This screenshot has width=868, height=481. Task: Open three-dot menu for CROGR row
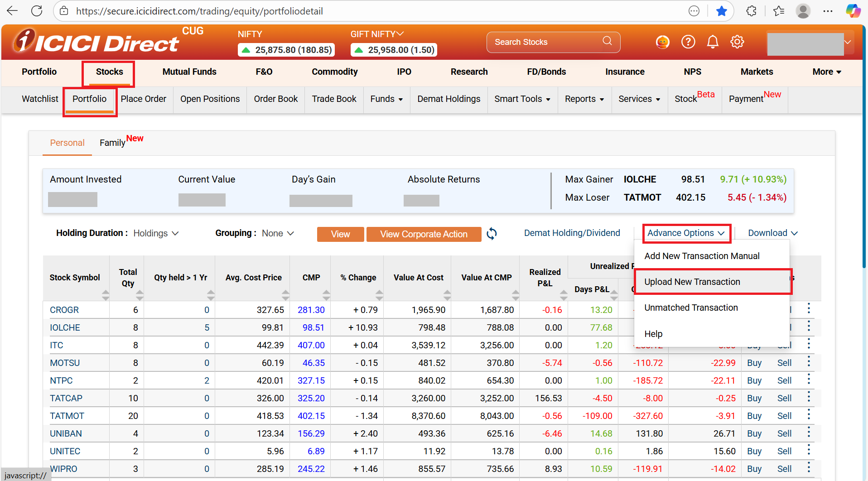click(809, 309)
